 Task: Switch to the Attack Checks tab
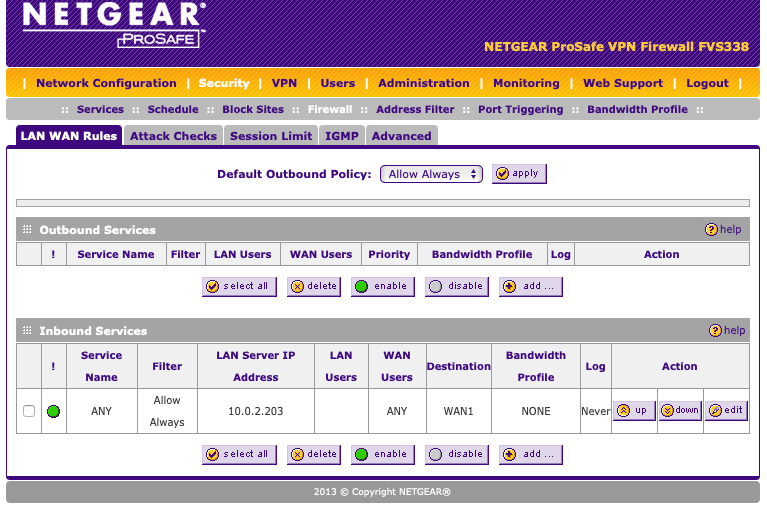pos(173,136)
